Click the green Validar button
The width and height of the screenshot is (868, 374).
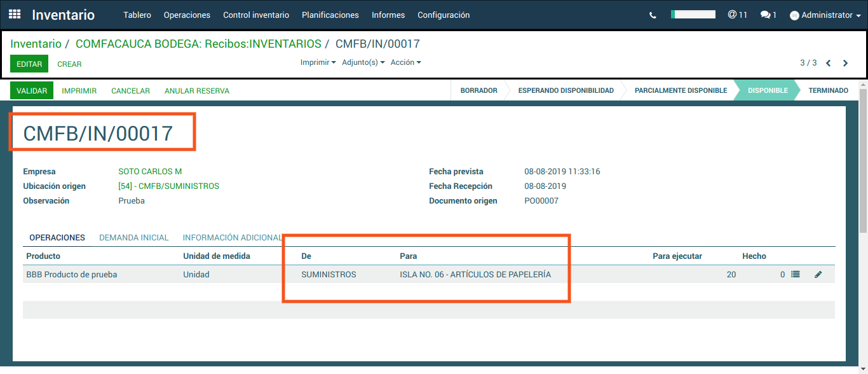(32, 91)
